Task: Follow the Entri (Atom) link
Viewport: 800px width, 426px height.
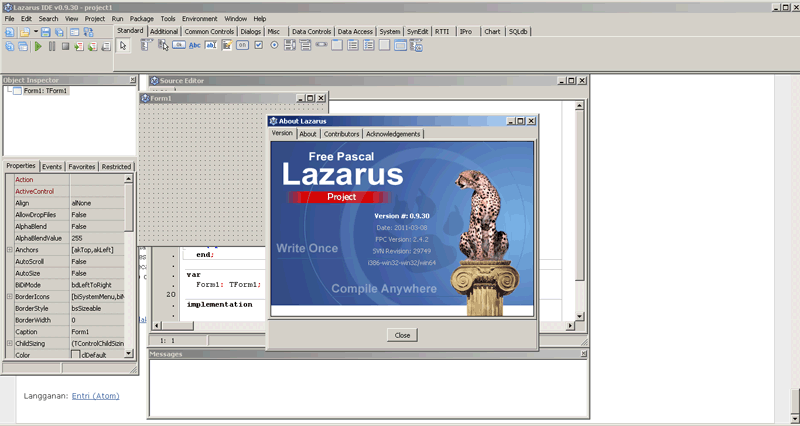Action: coord(95,396)
